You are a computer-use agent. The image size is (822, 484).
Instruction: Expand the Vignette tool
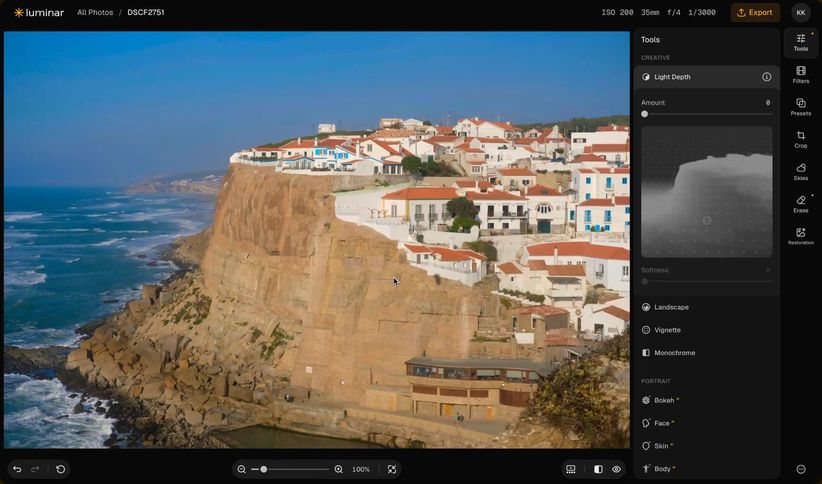point(706,330)
